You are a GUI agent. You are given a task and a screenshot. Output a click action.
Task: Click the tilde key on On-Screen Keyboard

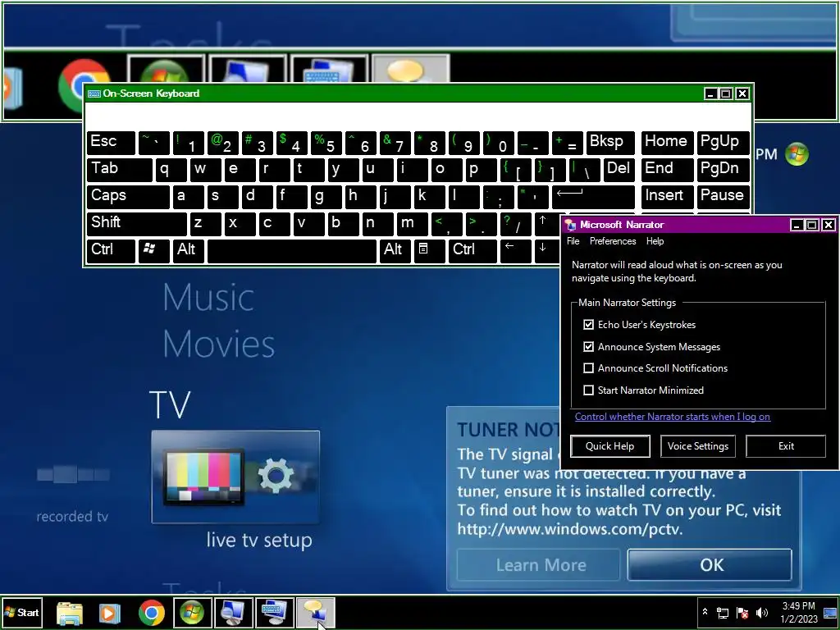[153, 143]
